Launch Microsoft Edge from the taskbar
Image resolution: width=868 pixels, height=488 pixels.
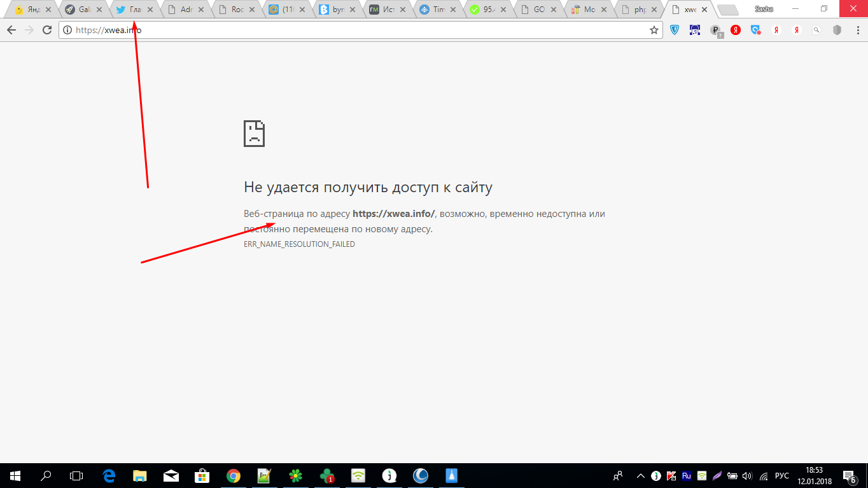pyautogui.click(x=109, y=475)
